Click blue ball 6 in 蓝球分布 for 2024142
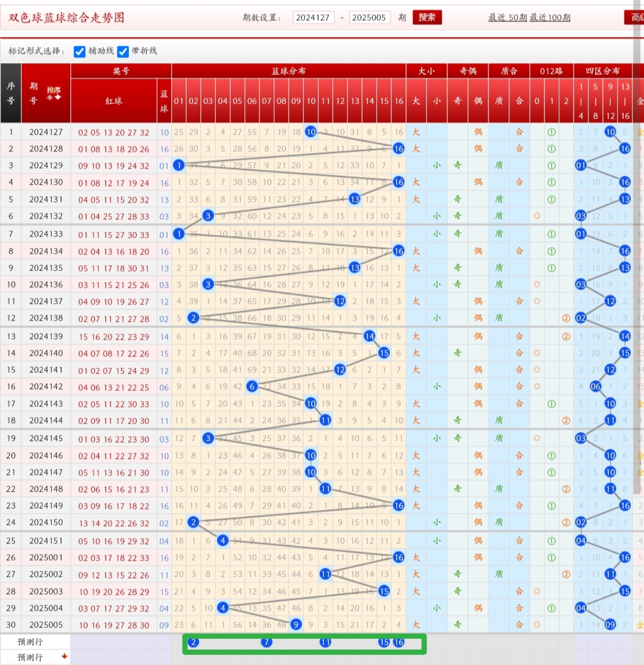Viewport: 644px width, 665px height. 252,386
